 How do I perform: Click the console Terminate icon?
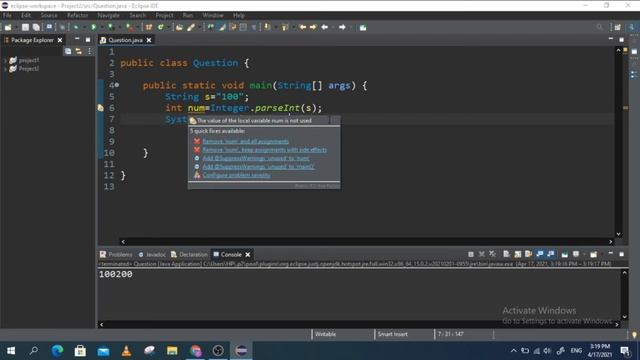point(471,254)
